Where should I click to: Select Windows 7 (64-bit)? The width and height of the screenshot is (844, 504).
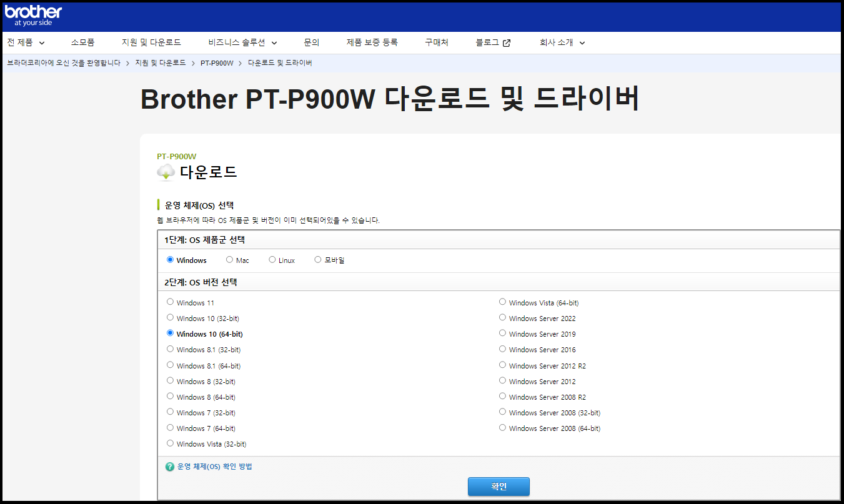point(170,427)
